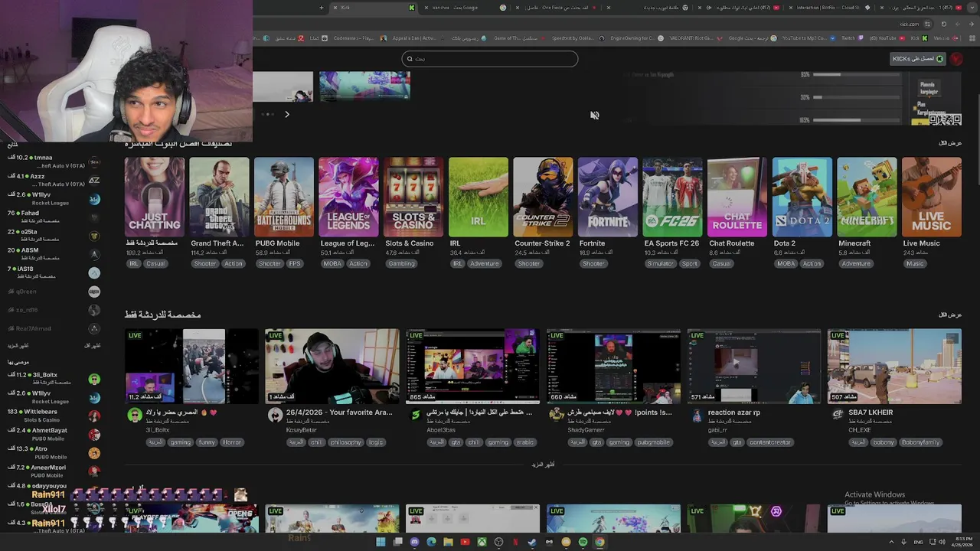Open the Slots & Casino category card

[413, 197]
